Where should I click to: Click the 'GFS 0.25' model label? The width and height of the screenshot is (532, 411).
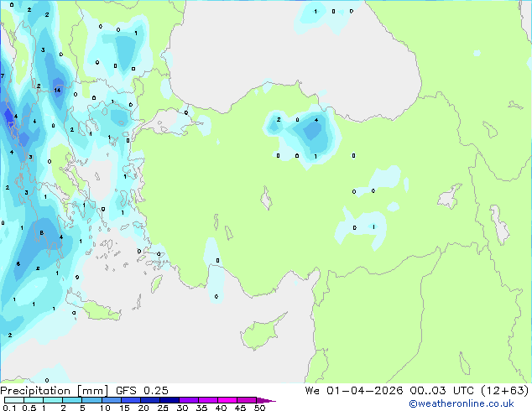[x=142, y=391]
